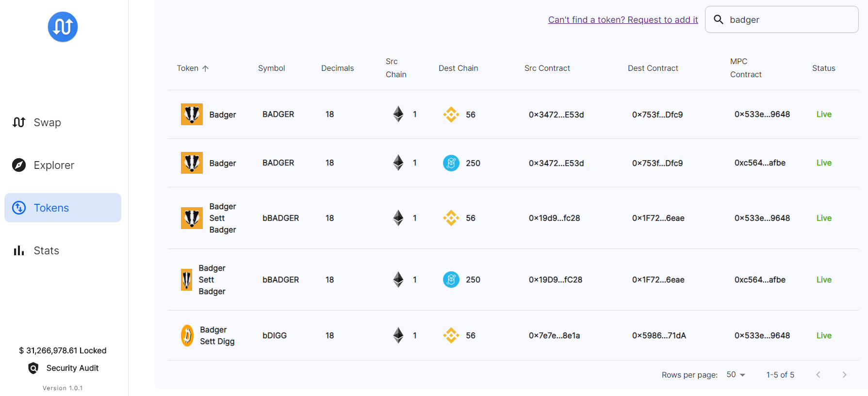868x396 pixels.
Task: Click BSC chain icon in BADGER row
Action: coord(451,115)
